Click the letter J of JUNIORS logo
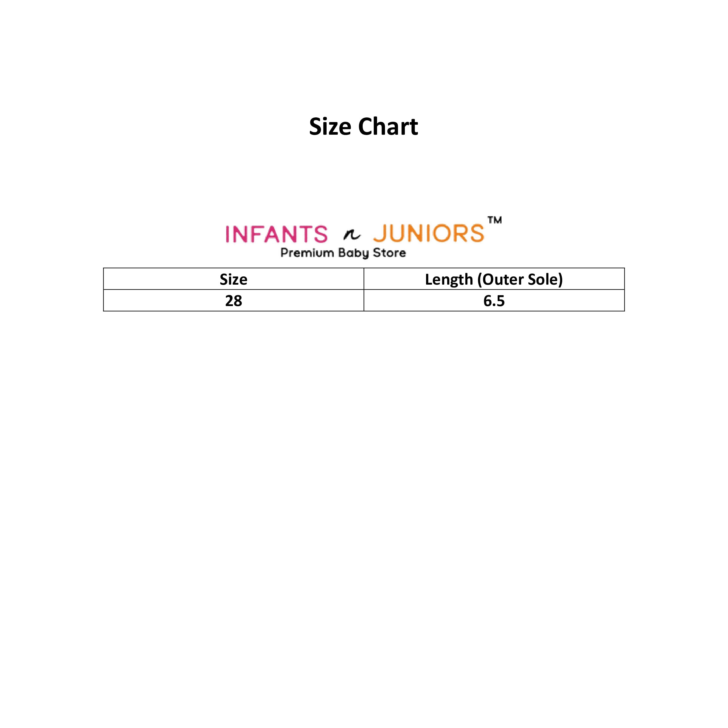This screenshot has width=728, height=728. click(x=379, y=233)
